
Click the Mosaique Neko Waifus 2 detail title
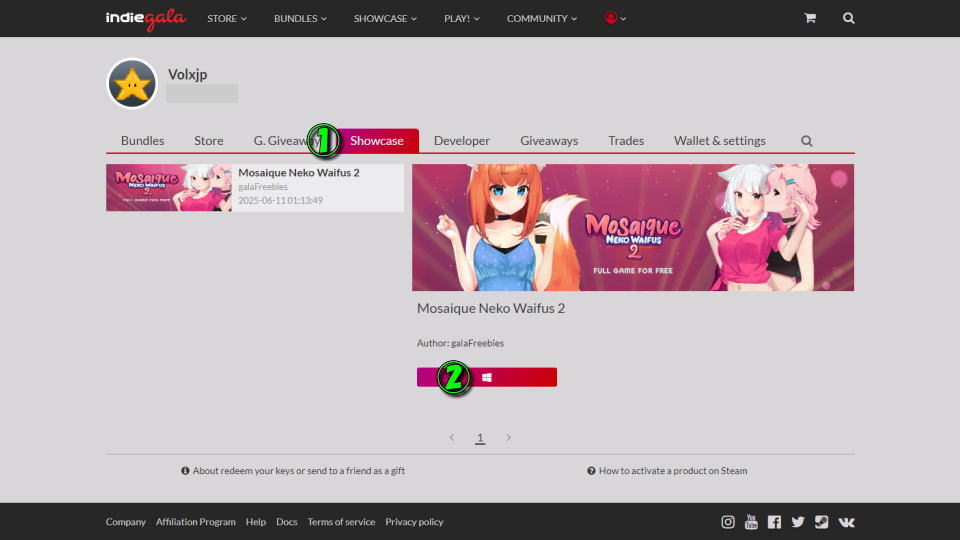click(491, 308)
